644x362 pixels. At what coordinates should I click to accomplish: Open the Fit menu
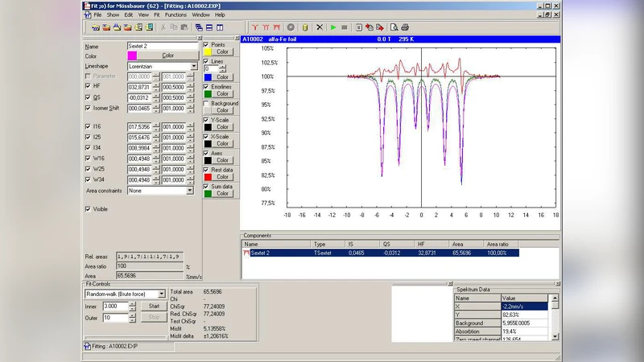pos(157,14)
